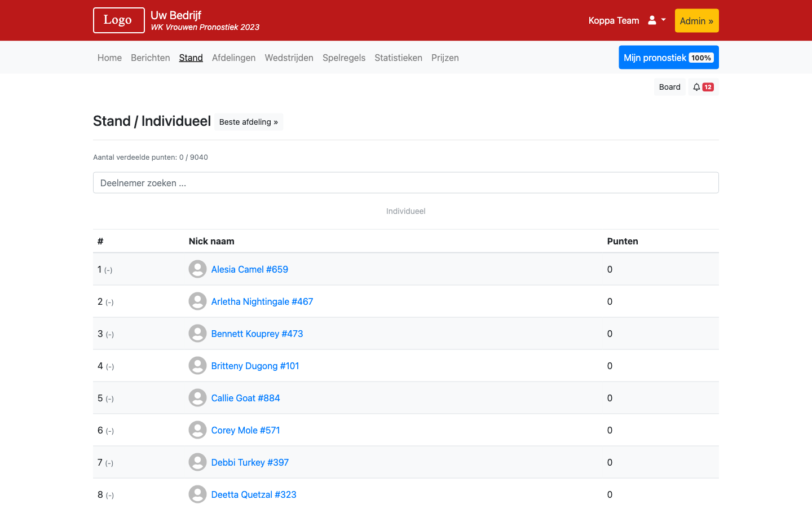Viewport: 812px width, 508px height.
Task: Open the Admin panel button
Action: point(696,21)
